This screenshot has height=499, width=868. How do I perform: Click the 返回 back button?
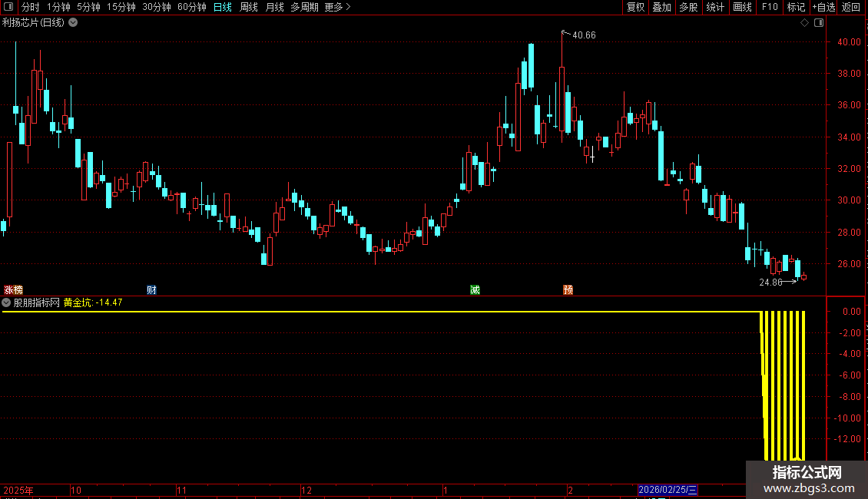851,7
